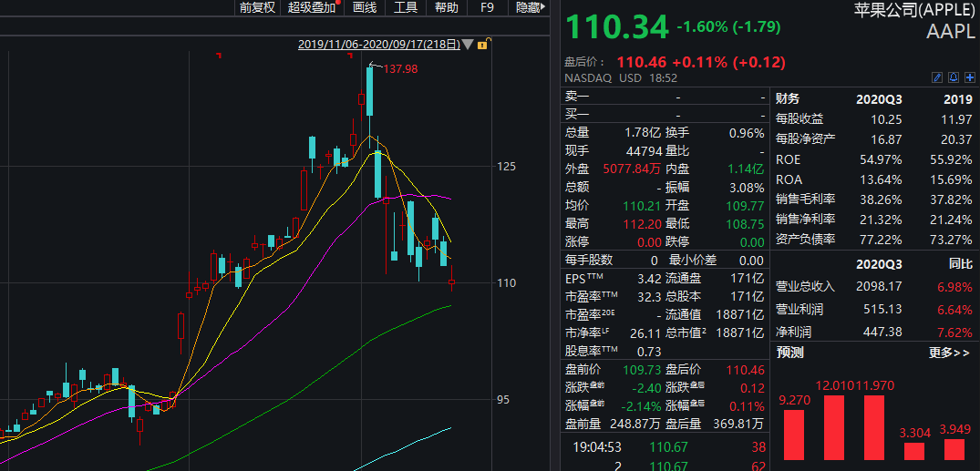The width and height of the screenshot is (980, 471).
Task: Click the ticker symbol AAPL
Action: 949,32
